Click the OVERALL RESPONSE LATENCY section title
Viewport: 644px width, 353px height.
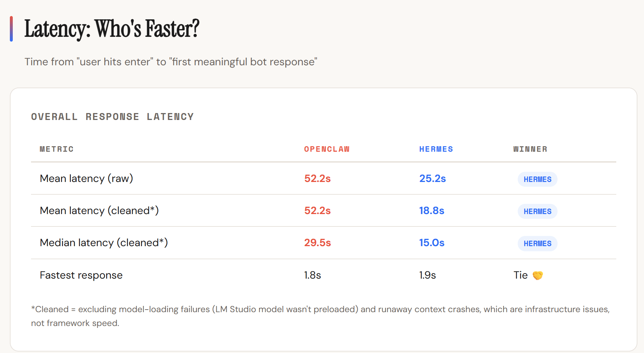(112, 117)
